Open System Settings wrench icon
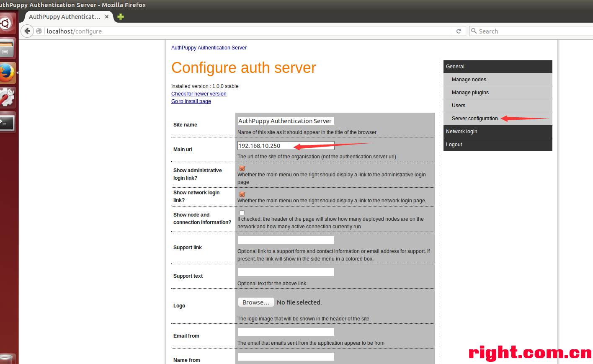This screenshot has height=364, width=593. click(7, 98)
